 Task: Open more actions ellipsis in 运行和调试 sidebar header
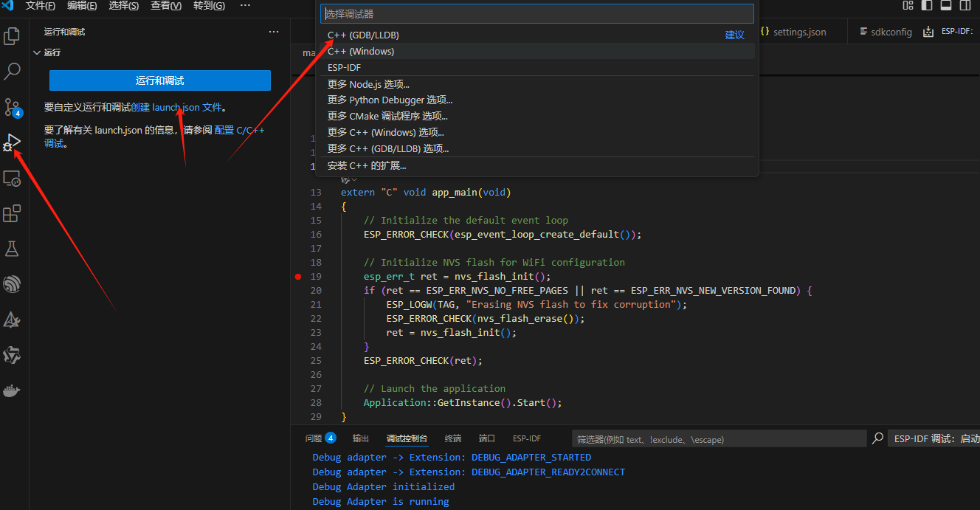274,32
